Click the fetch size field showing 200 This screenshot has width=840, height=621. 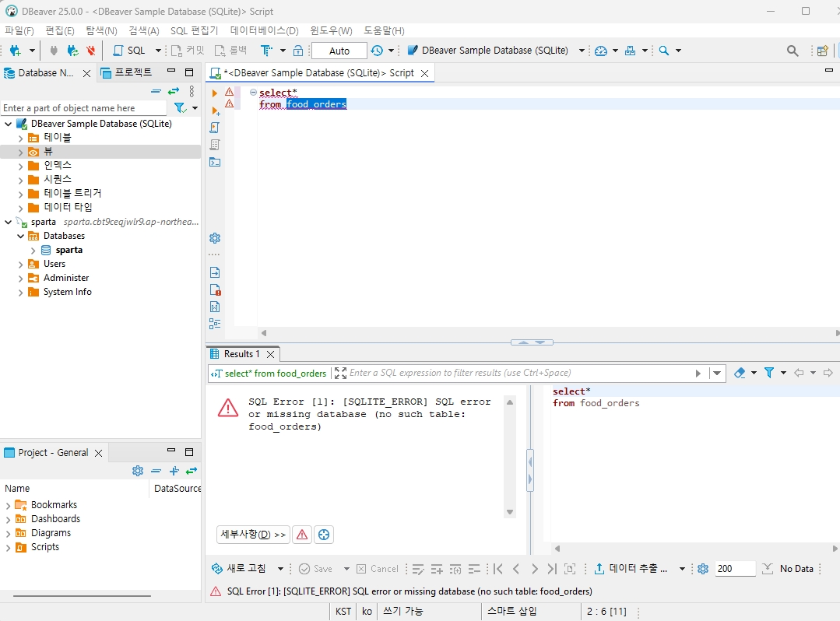735,569
